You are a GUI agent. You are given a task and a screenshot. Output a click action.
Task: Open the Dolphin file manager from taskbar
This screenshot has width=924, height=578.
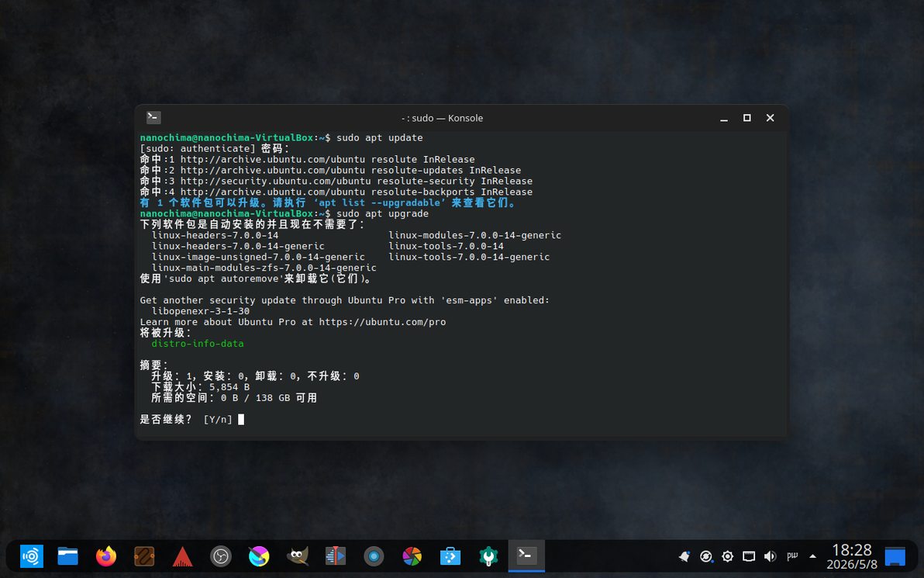coord(67,556)
